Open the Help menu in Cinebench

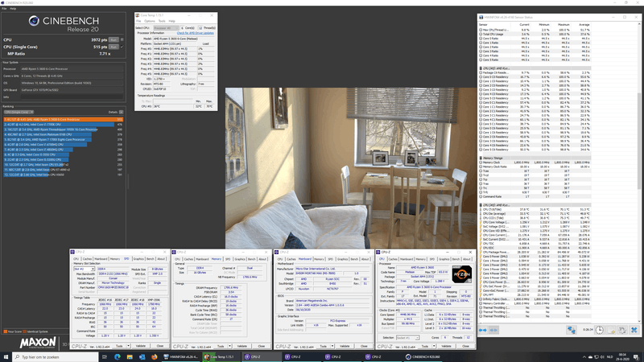(13, 8)
